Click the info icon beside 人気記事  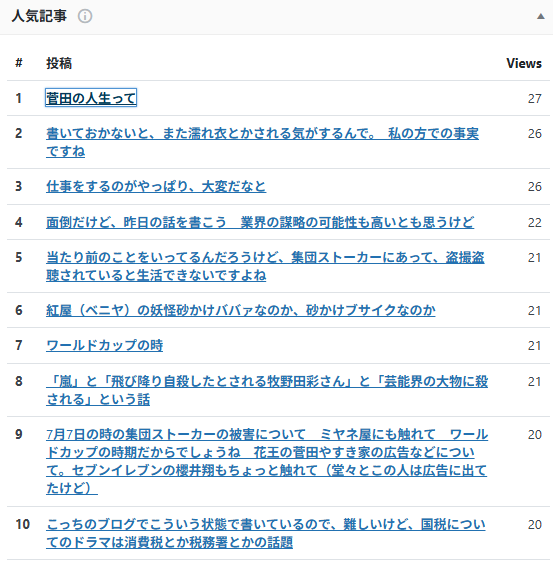coord(85,16)
